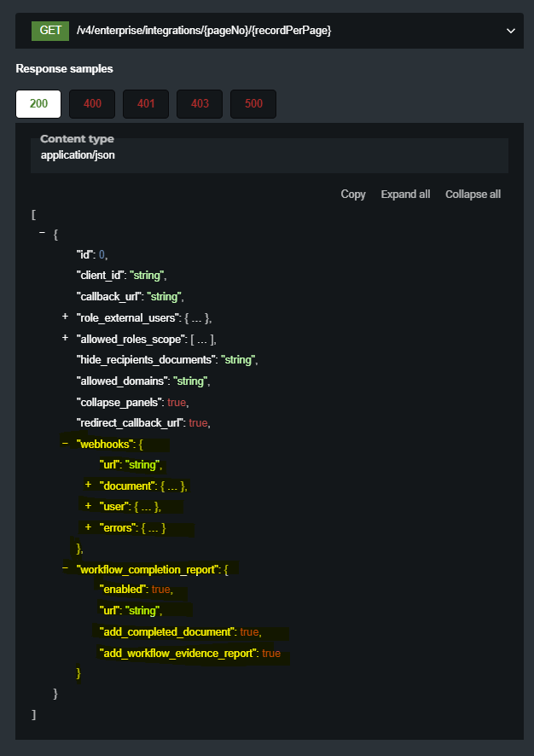The width and height of the screenshot is (534, 756).
Task: Expand the document node under webhooks
Action: [x=88, y=485]
